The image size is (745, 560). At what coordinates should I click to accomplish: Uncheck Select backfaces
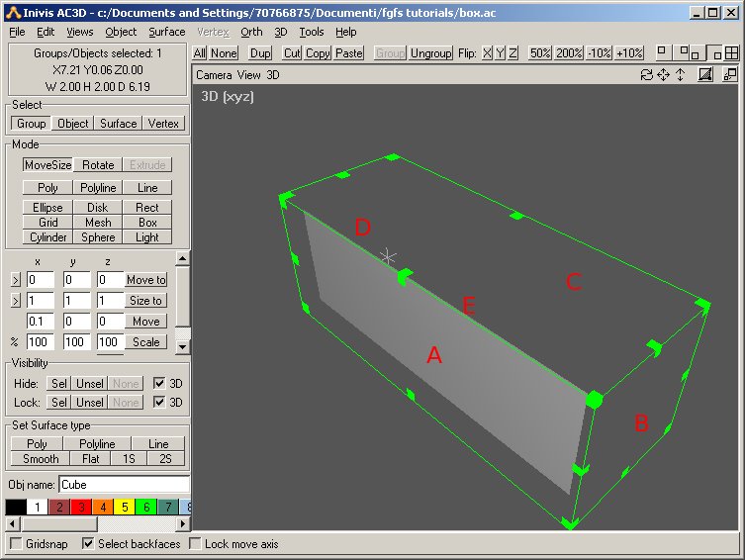[88, 543]
